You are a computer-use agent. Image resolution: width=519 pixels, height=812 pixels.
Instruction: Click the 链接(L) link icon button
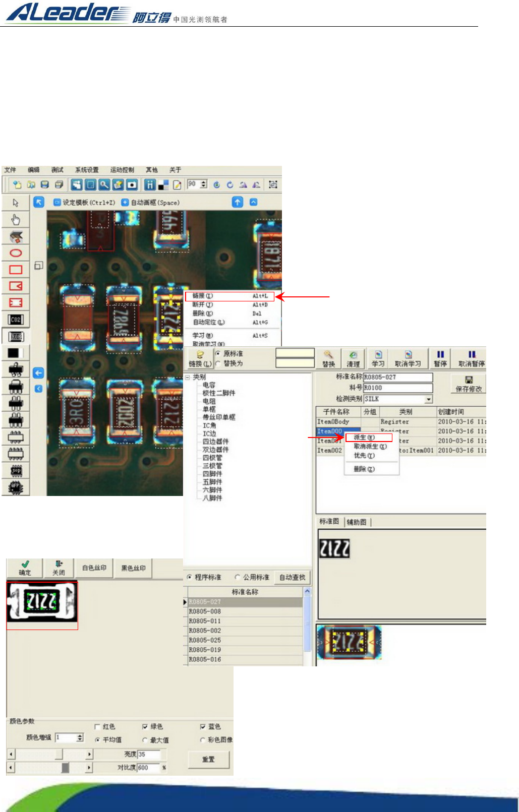200,359
